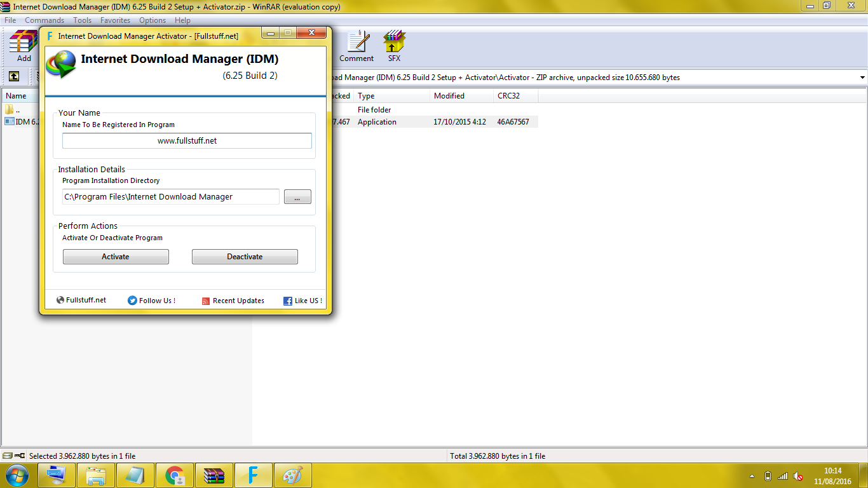
Task: Click the Twitter Follow Us icon
Action: click(x=132, y=300)
